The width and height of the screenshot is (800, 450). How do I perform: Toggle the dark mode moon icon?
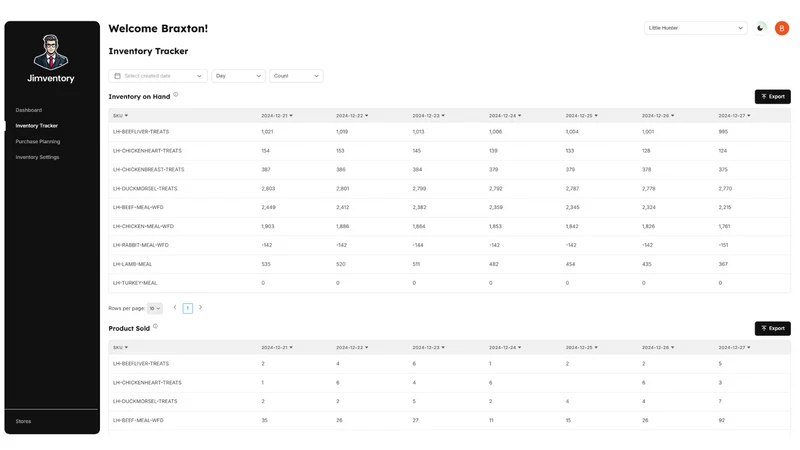pos(760,28)
